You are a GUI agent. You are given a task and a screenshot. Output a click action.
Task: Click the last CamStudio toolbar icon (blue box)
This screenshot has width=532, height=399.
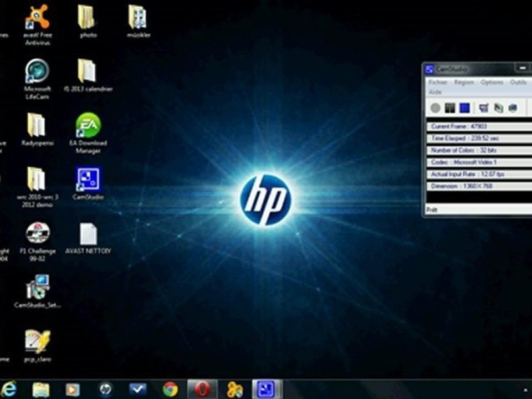tap(513, 108)
